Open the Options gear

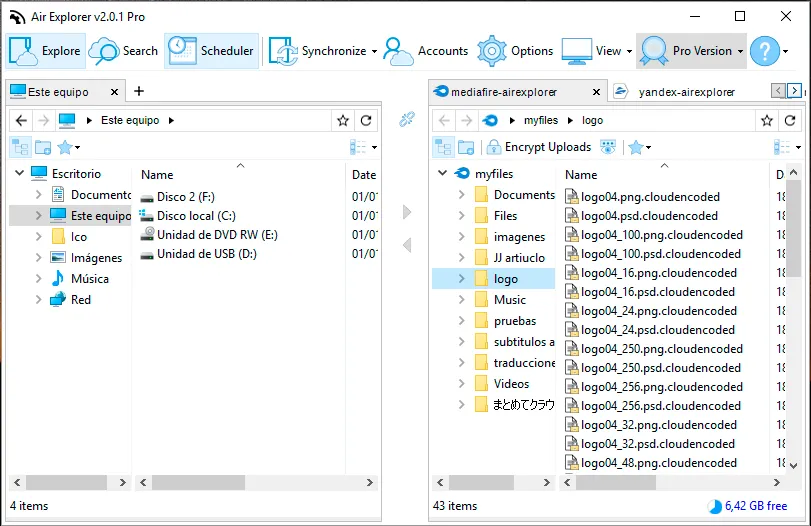[515, 51]
